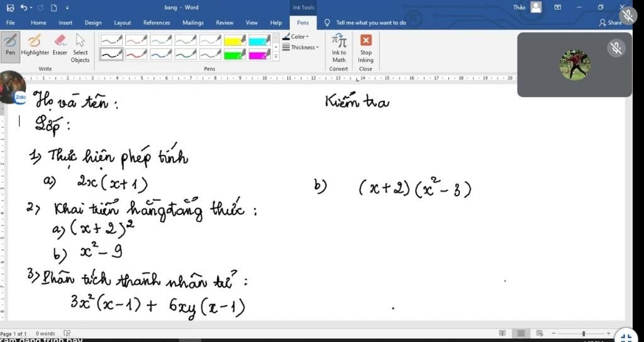Pick the thick black pen in gallery
Screen dimensions: 644x342
(x=112, y=53)
